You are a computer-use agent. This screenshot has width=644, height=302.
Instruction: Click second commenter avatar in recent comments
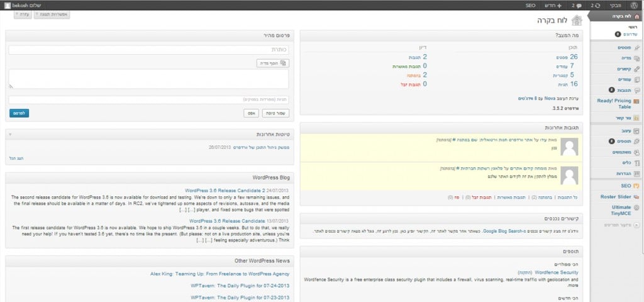click(569, 175)
